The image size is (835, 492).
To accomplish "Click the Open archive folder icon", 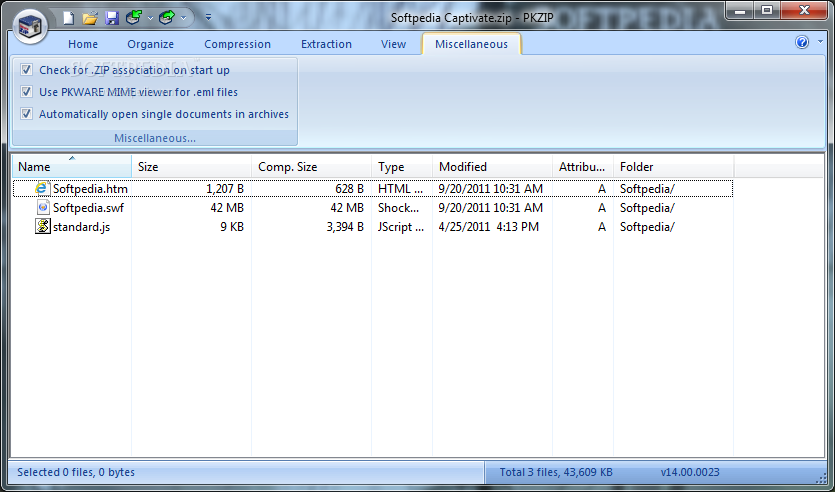I will pos(90,18).
